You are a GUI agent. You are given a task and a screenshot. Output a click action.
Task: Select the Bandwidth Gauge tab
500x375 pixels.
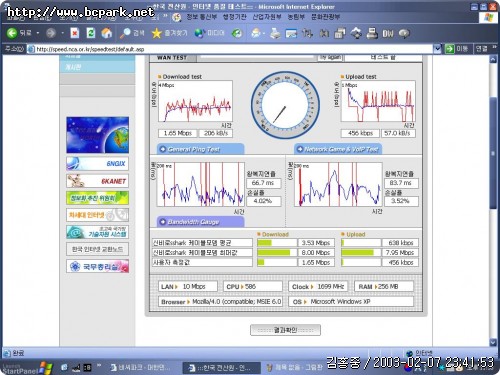point(201,222)
